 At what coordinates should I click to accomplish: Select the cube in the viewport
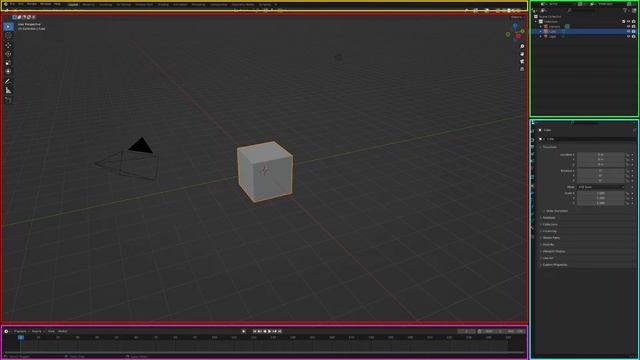coord(264,171)
